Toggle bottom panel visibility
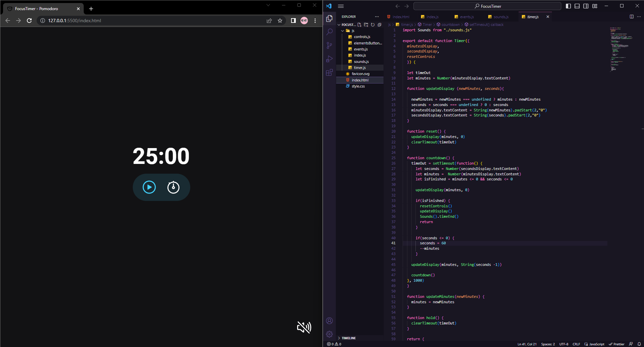This screenshot has width=644, height=347. point(577,6)
